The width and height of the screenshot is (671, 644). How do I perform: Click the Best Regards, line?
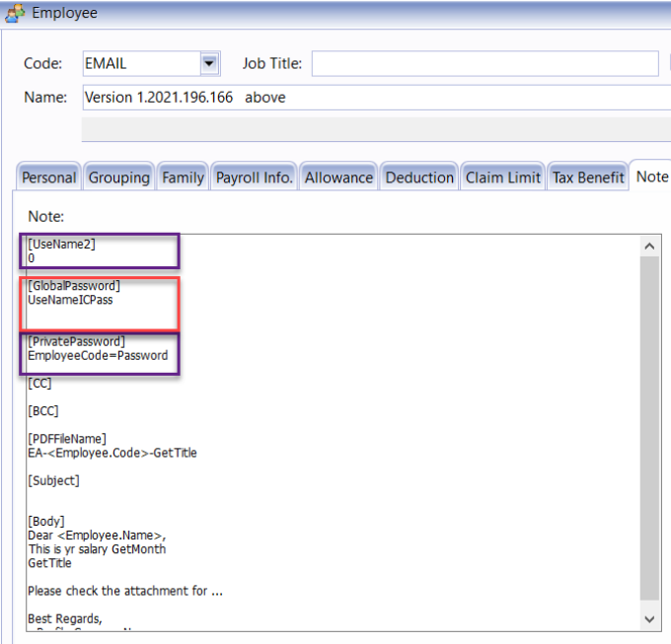pyautogui.click(x=65, y=618)
